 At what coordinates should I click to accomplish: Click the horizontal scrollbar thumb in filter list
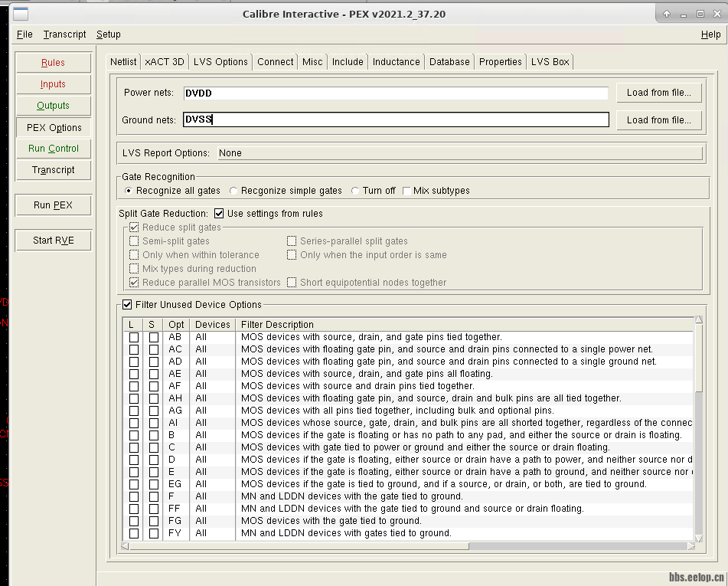tap(299, 546)
